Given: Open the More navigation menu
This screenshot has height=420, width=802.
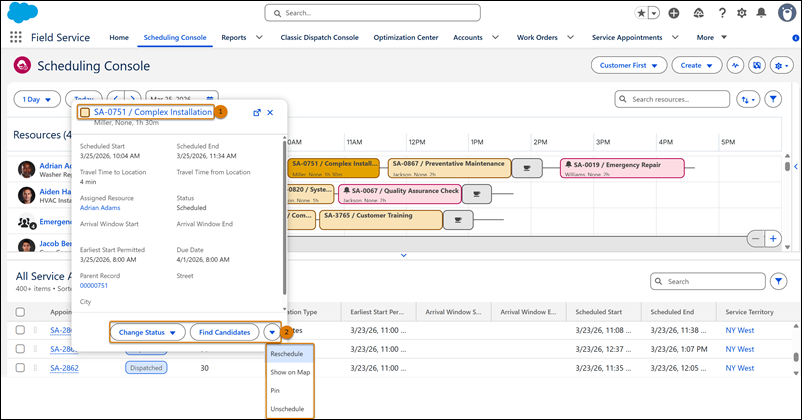Looking at the screenshot, I should (711, 37).
